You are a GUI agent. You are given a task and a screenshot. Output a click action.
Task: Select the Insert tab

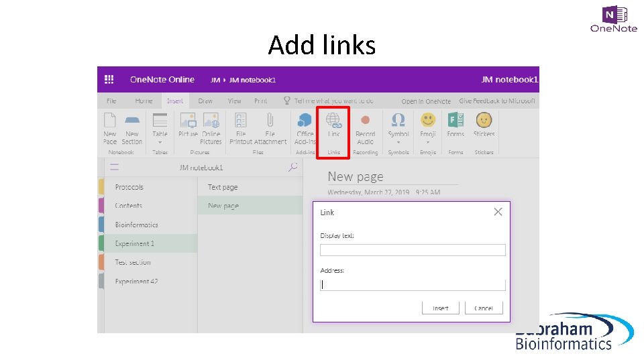click(x=175, y=101)
